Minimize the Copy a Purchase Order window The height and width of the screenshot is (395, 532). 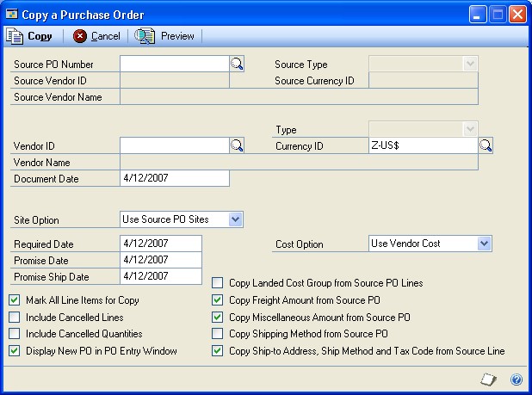478,15
